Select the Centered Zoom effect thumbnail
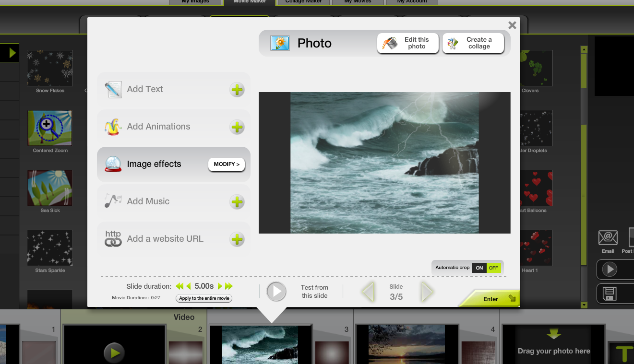The width and height of the screenshot is (634, 364). [x=50, y=128]
